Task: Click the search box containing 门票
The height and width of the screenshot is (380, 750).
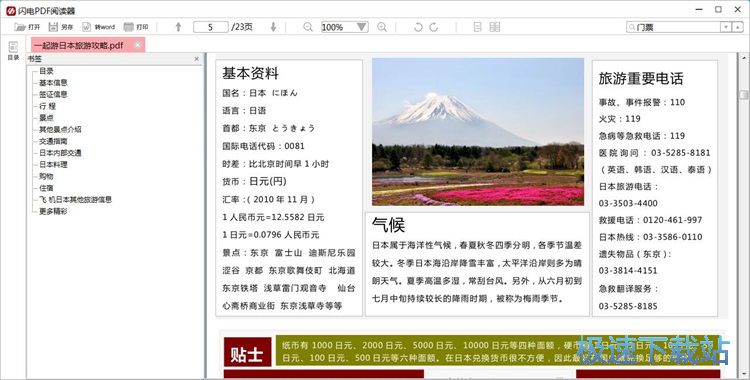Action: click(x=673, y=27)
